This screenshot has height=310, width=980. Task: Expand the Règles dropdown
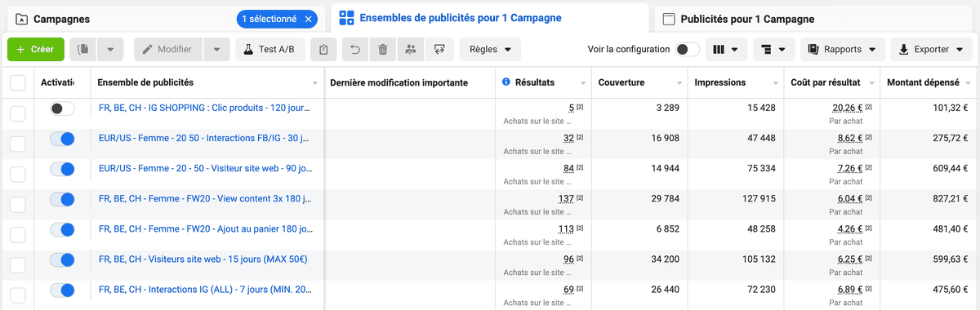[490, 50]
